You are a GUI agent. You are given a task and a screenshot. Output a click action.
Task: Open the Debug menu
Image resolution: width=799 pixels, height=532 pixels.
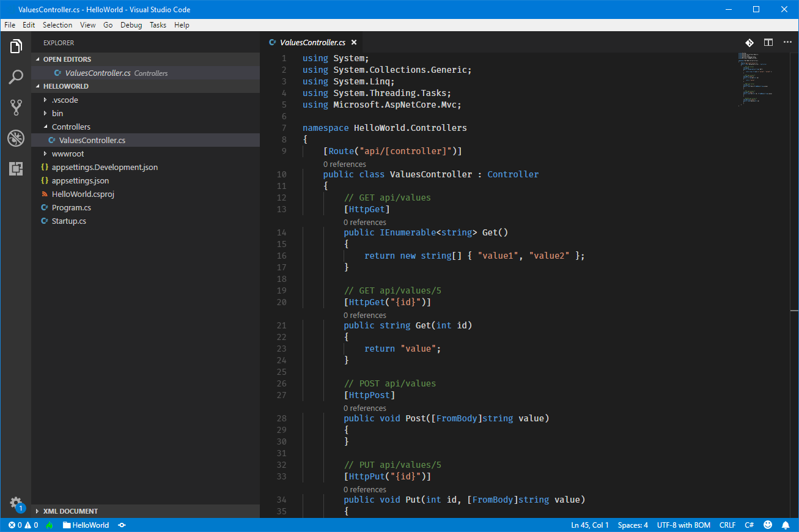131,25
